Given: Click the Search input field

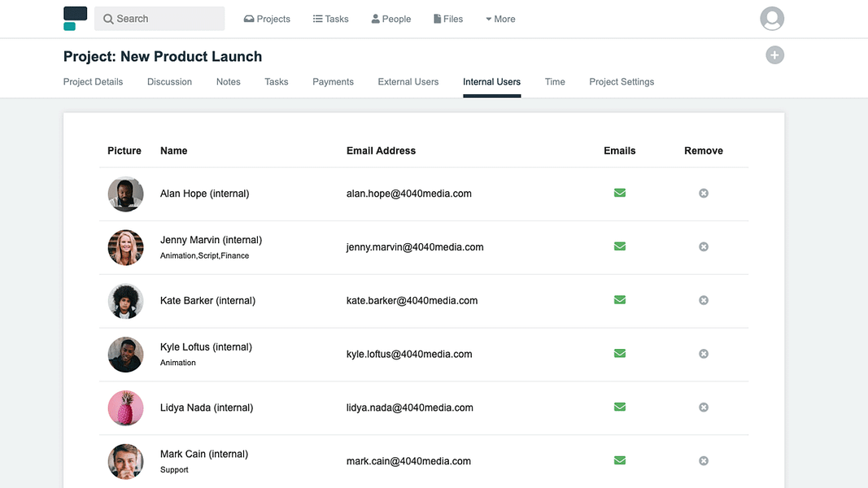Looking at the screenshot, I should pyautogui.click(x=159, y=19).
